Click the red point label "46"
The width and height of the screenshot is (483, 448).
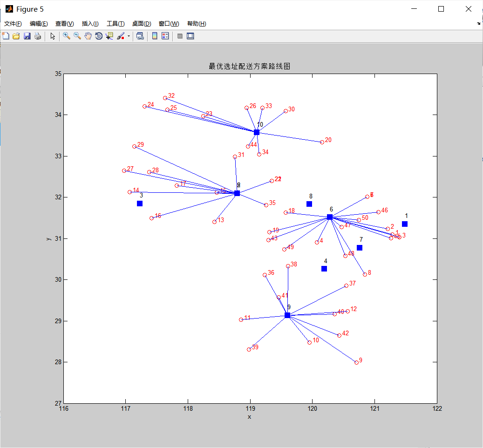tap(384, 210)
